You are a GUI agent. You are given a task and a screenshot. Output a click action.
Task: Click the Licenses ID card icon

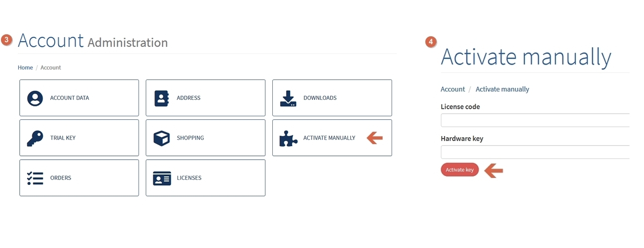162,178
